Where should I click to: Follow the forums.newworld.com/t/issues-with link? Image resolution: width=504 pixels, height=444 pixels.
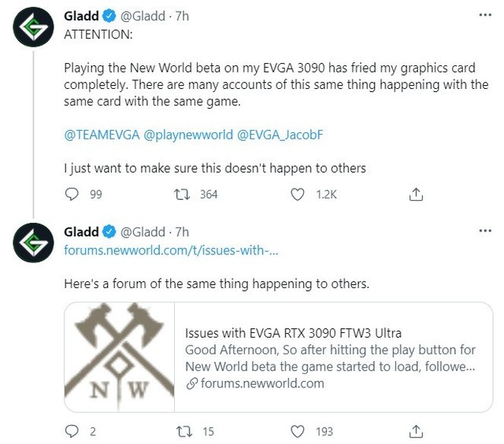click(171, 250)
